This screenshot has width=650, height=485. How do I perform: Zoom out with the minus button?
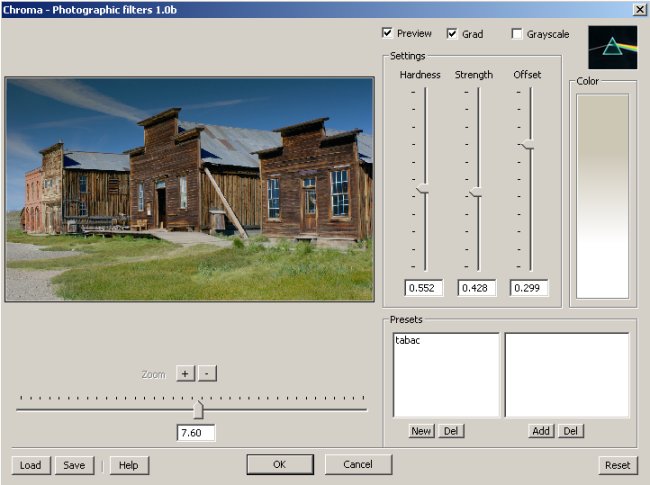pos(207,373)
